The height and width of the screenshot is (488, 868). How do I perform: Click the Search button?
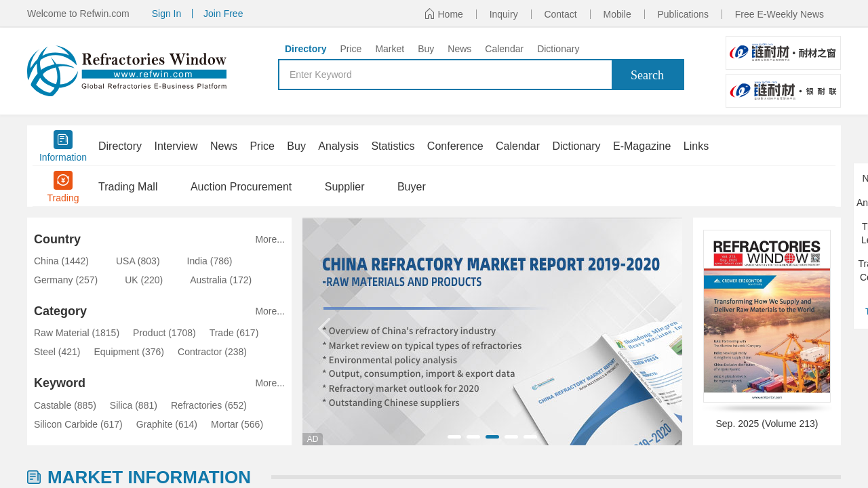click(648, 75)
